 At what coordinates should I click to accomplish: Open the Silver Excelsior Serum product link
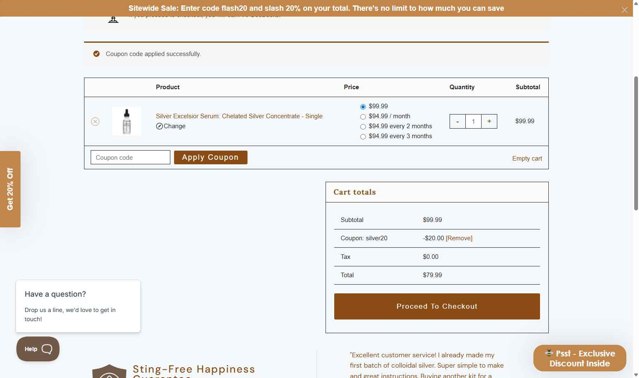(239, 116)
